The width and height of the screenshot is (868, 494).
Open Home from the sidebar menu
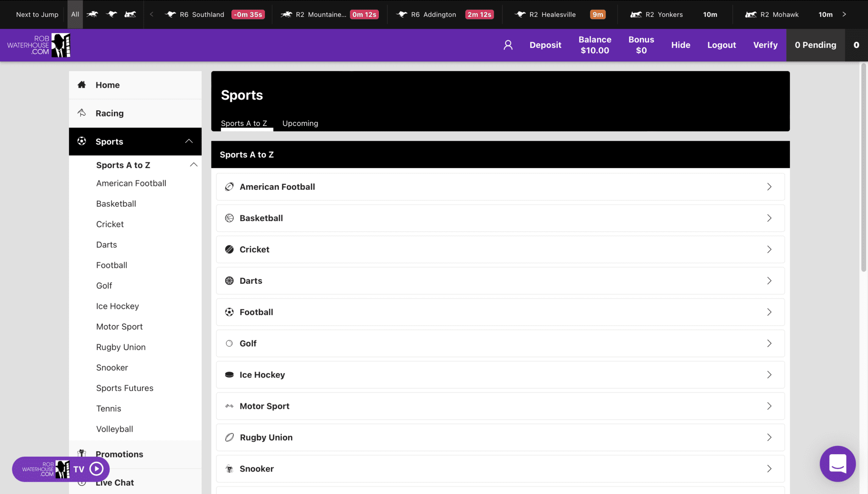click(135, 85)
